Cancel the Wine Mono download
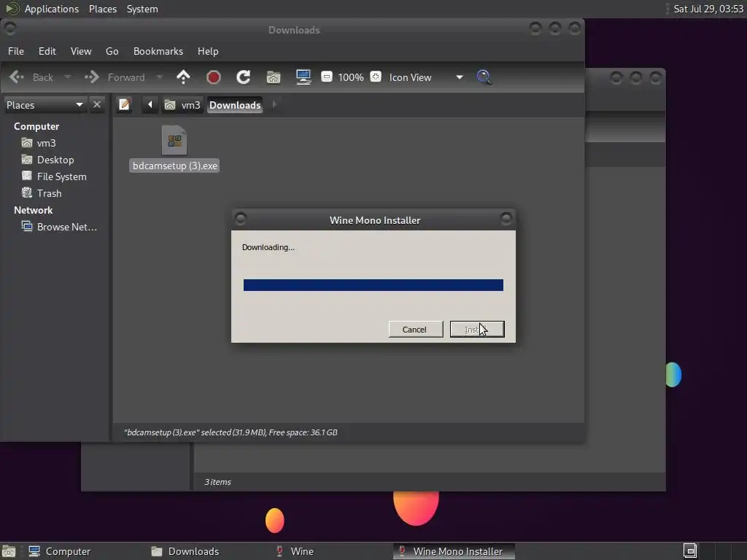This screenshot has width=747, height=560. click(415, 329)
